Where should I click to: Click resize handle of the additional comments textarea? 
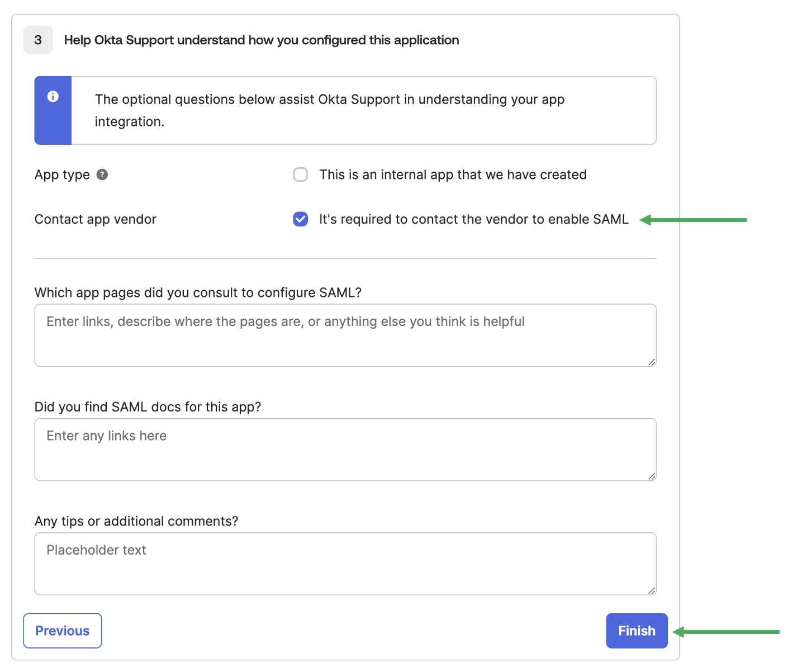pyautogui.click(x=652, y=590)
